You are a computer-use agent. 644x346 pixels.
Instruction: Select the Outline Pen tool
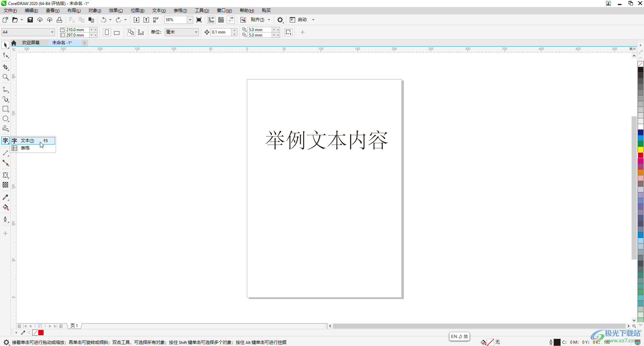[x=5, y=219]
